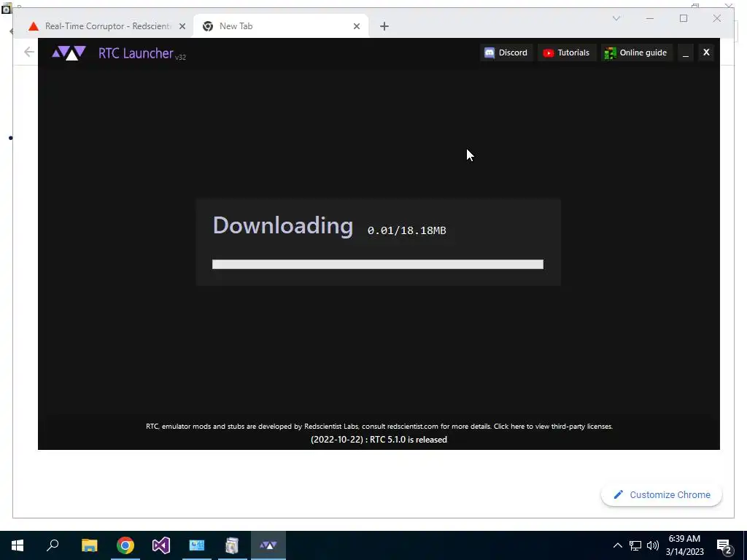
Task: Switch to Google Chrome in the taskbar
Action: [x=125, y=545]
